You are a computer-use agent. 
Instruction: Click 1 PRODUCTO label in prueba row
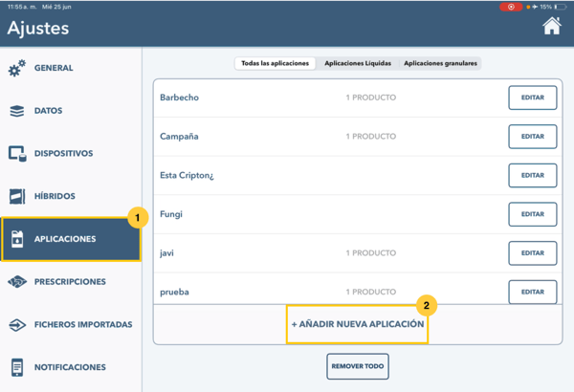[x=371, y=292]
